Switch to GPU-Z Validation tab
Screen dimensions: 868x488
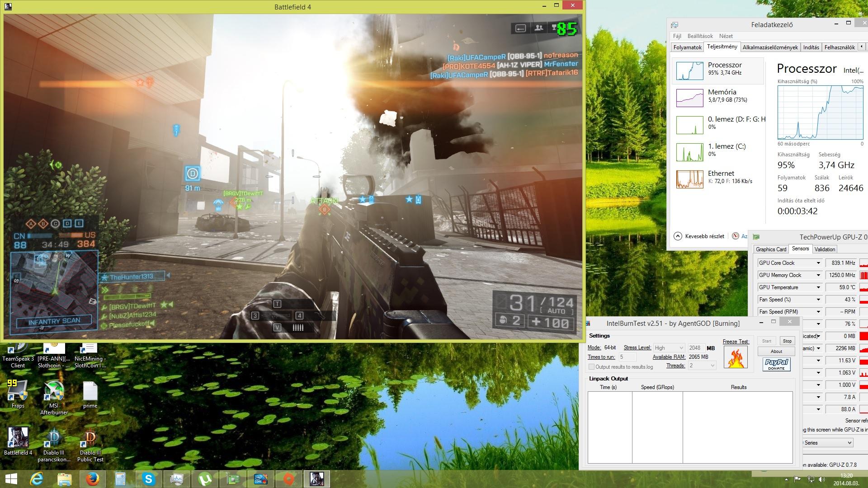click(825, 249)
